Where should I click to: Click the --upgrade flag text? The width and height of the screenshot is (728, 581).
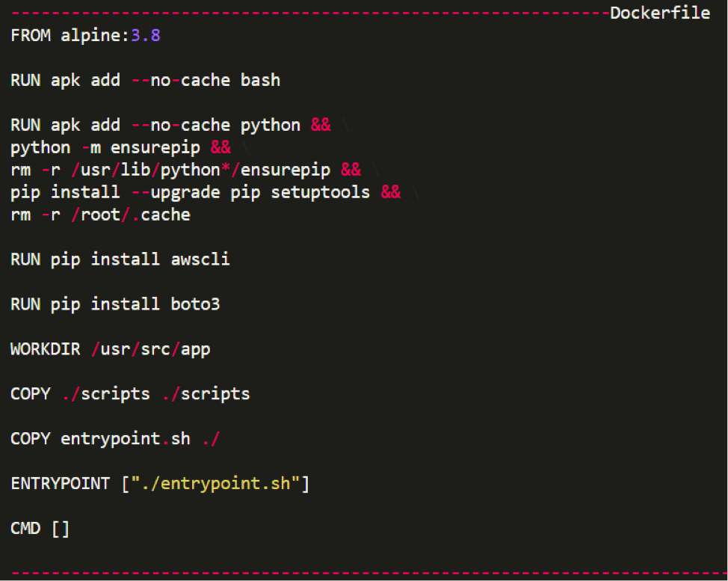[176, 193]
